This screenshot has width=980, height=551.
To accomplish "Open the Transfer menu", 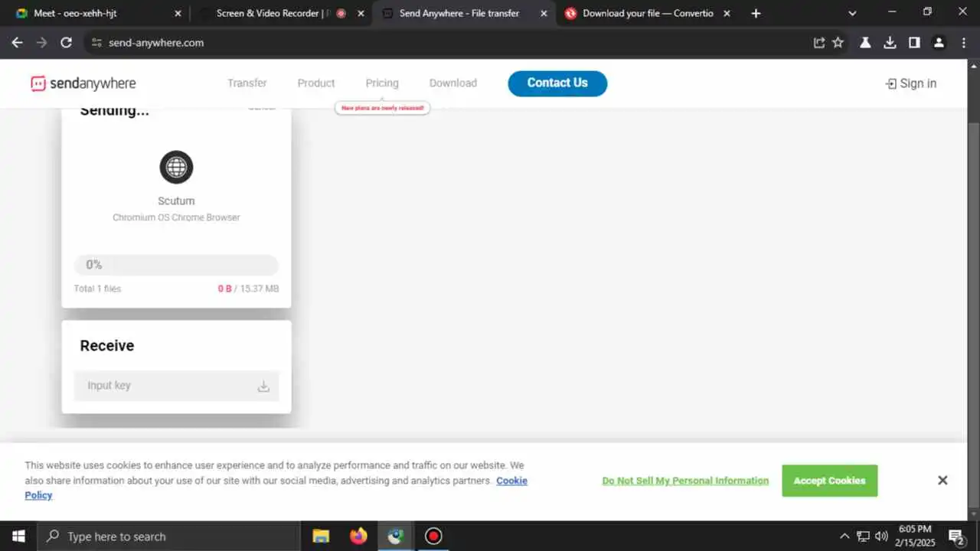I will tap(247, 83).
